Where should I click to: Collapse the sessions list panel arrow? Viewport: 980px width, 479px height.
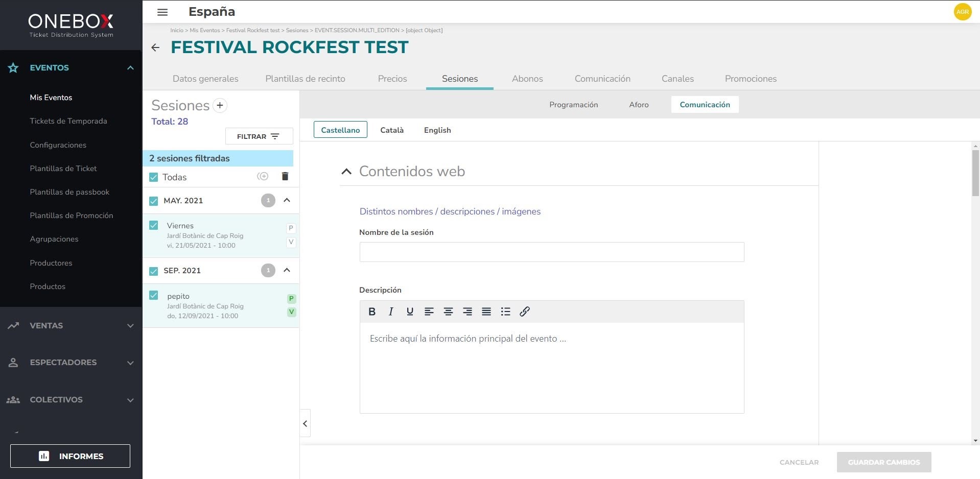point(305,423)
